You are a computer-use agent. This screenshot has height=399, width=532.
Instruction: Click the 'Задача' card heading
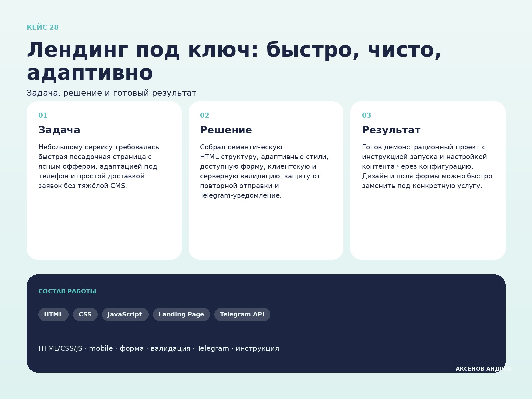[59, 130]
